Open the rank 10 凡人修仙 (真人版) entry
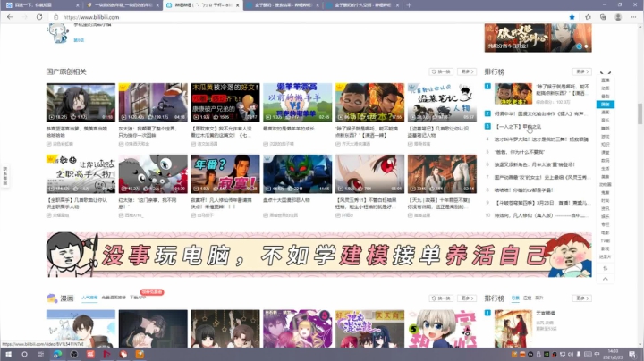The width and height of the screenshot is (644, 361). tap(540, 215)
